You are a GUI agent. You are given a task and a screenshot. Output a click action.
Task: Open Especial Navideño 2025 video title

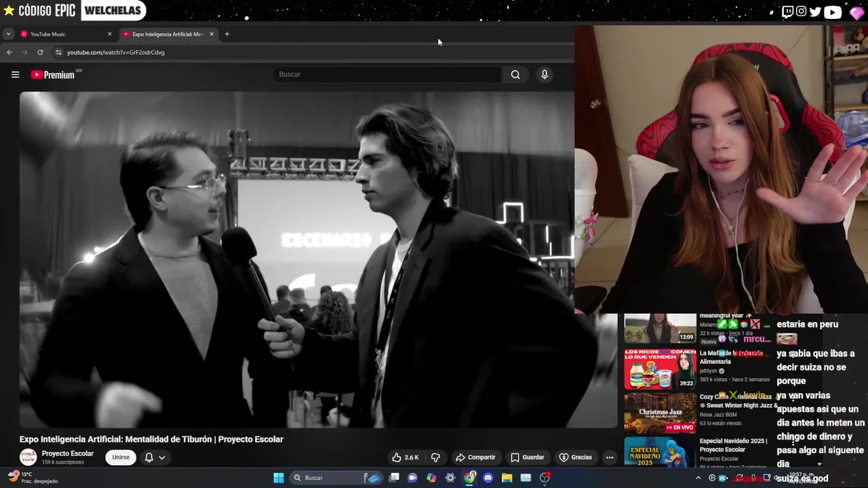point(733,445)
